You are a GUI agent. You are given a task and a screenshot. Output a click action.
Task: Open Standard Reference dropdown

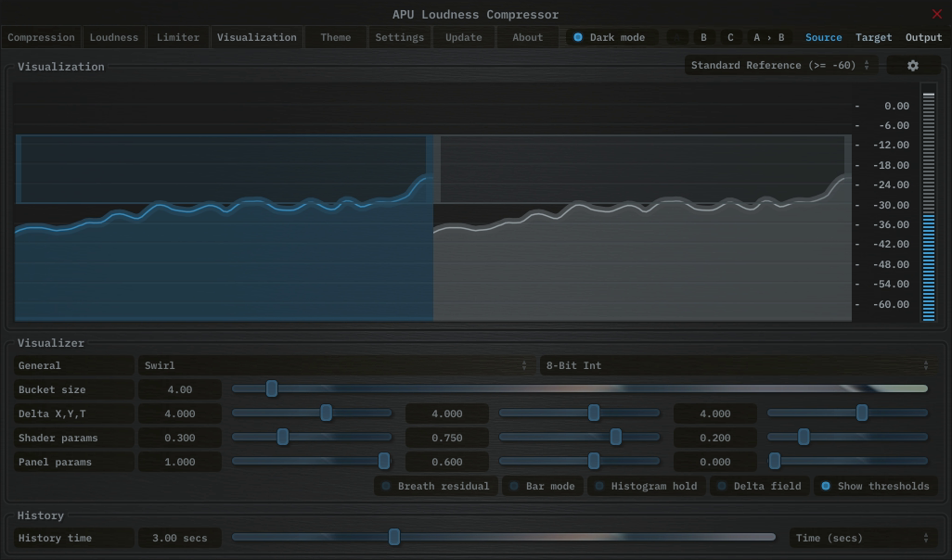click(780, 66)
